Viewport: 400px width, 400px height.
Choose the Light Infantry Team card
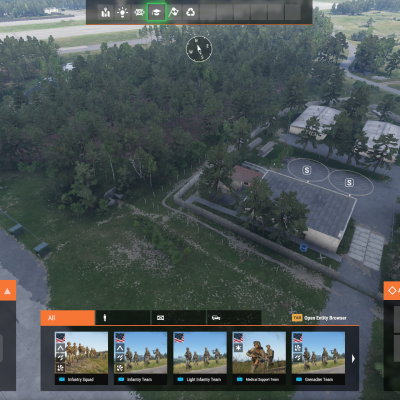pos(200,358)
